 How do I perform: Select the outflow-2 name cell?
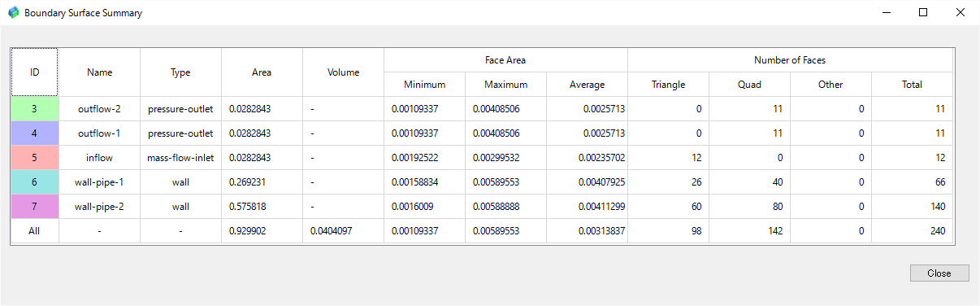click(99, 109)
